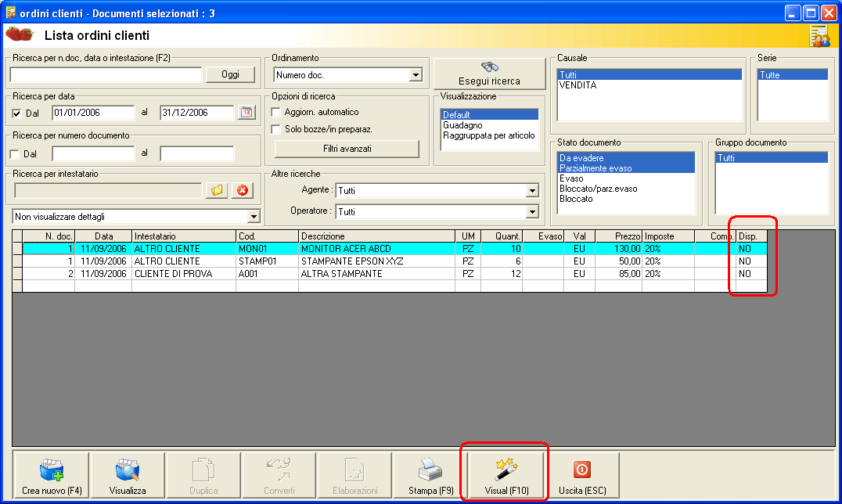This screenshot has height=504, width=842.
Task: Clear intestatario with the red X icon
Action: [243, 190]
